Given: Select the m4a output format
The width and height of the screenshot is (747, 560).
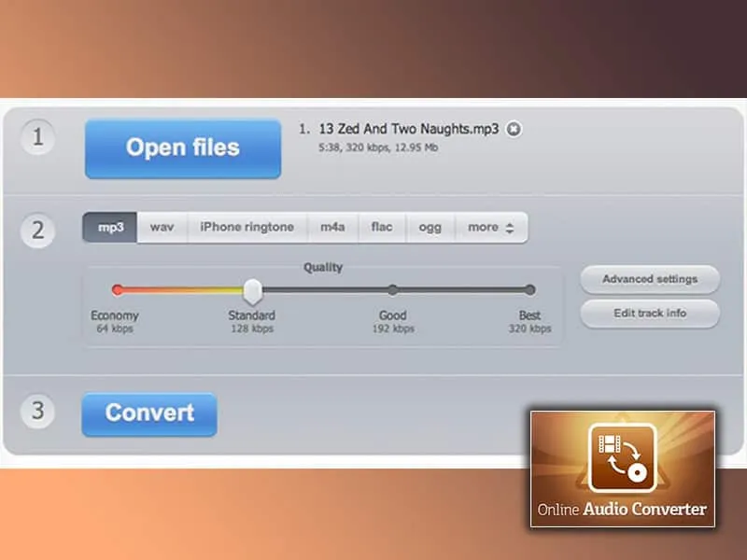Looking at the screenshot, I should (332, 228).
